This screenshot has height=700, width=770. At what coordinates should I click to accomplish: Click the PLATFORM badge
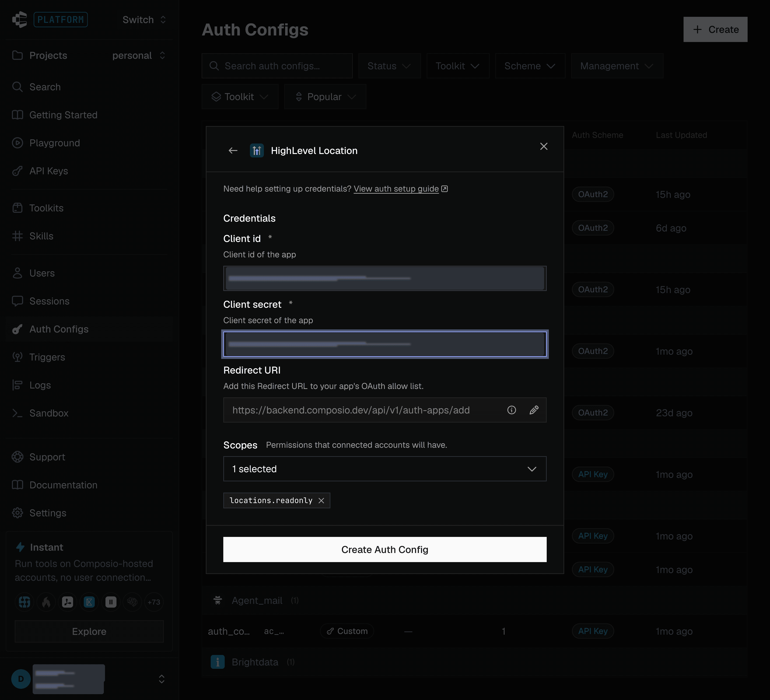[x=61, y=19]
